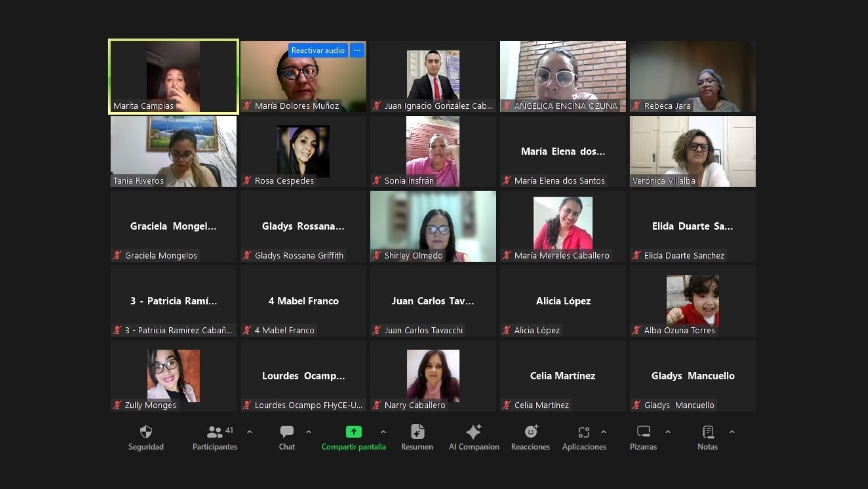
Task: Click Zully Monges profile picture
Action: click(173, 375)
